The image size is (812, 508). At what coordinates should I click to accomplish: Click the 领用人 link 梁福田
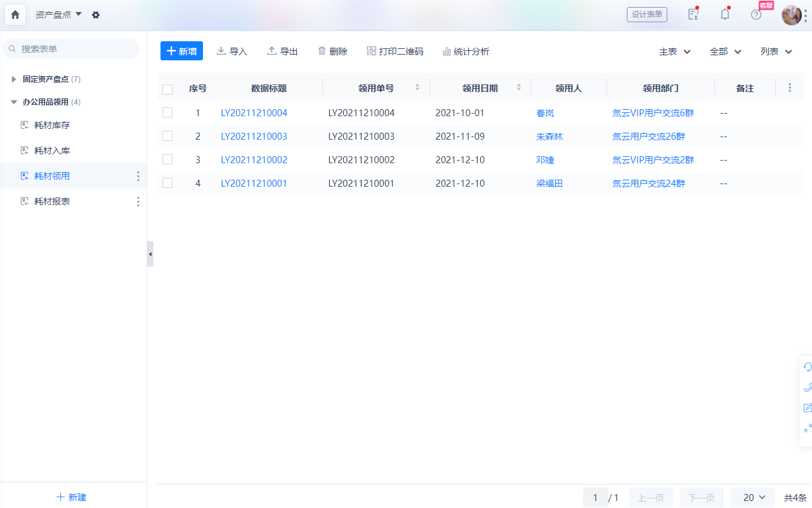pos(549,184)
